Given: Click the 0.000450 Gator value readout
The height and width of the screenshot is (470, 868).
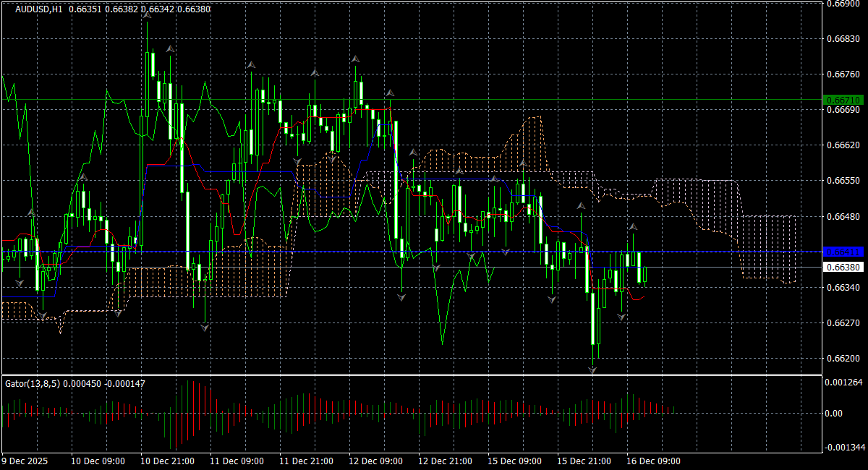Looking at the screenshot, I should point(84,383).
